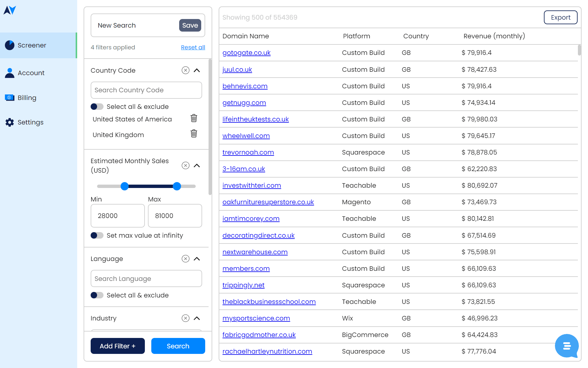Open the Billing page
Viewport: 588px width, 368px height.
click(27, 98)
